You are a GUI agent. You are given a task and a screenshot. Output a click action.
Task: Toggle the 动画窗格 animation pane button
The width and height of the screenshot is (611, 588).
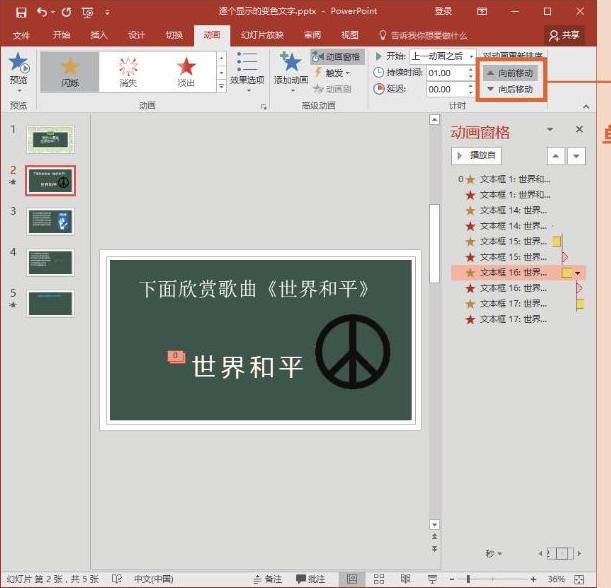(x=337, y=57)
